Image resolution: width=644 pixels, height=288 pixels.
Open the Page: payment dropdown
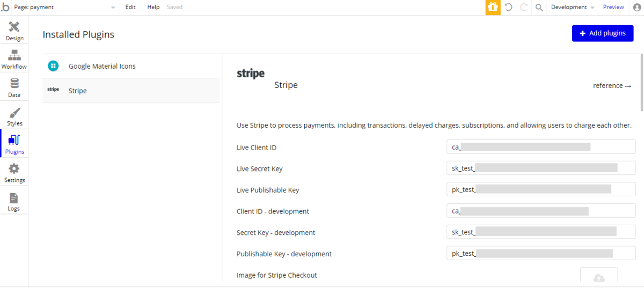tap(64, 7)
